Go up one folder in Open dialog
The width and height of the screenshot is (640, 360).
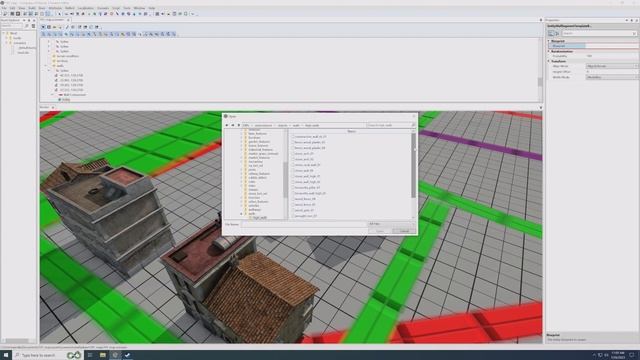tap(239, 125)
